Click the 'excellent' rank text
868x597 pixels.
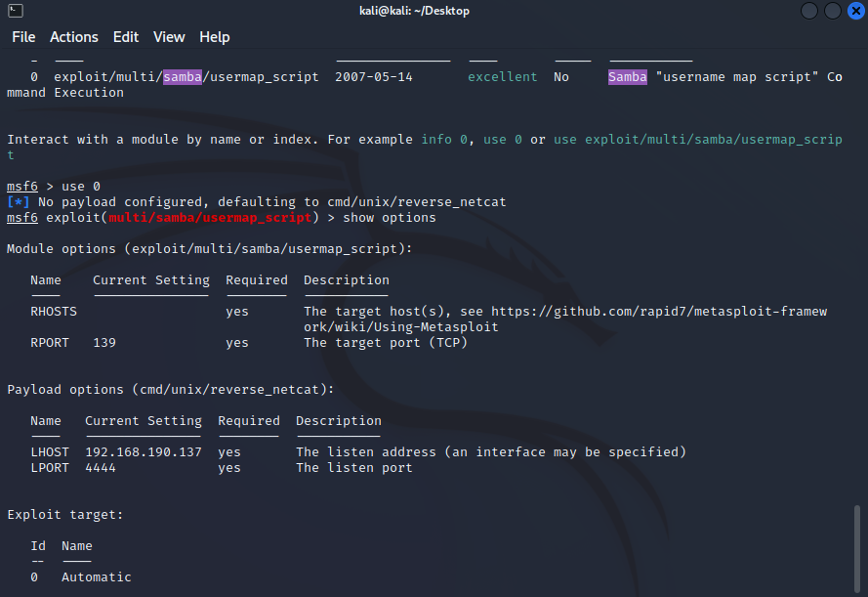[x=502, y=77]
